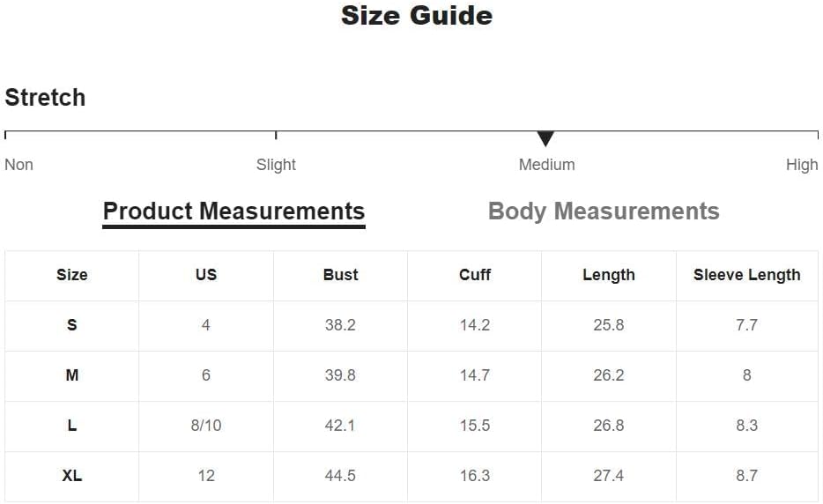Click the Slight stretch tick mark
This screenshot has height=504, width=823.
[276, 136]
